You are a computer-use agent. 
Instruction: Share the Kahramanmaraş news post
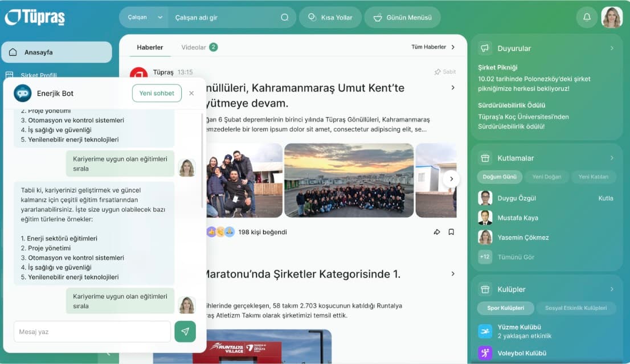click(x=437, y=232)
